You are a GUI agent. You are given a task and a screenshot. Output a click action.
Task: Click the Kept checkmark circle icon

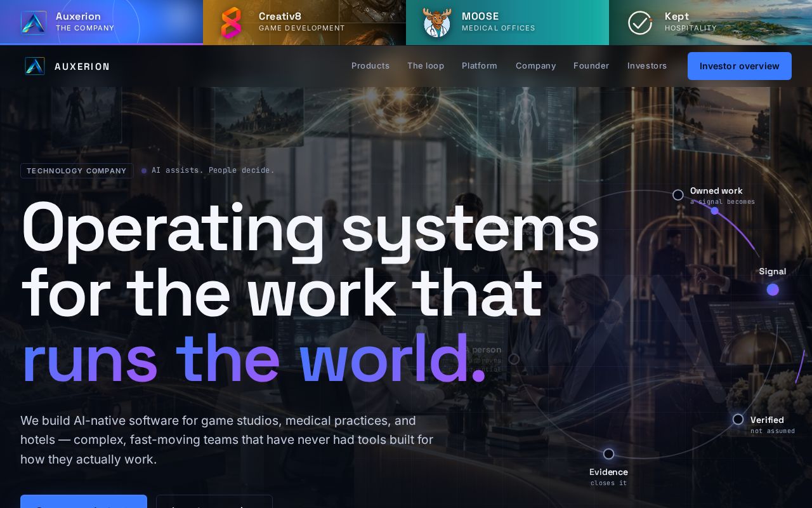(640, 22)
